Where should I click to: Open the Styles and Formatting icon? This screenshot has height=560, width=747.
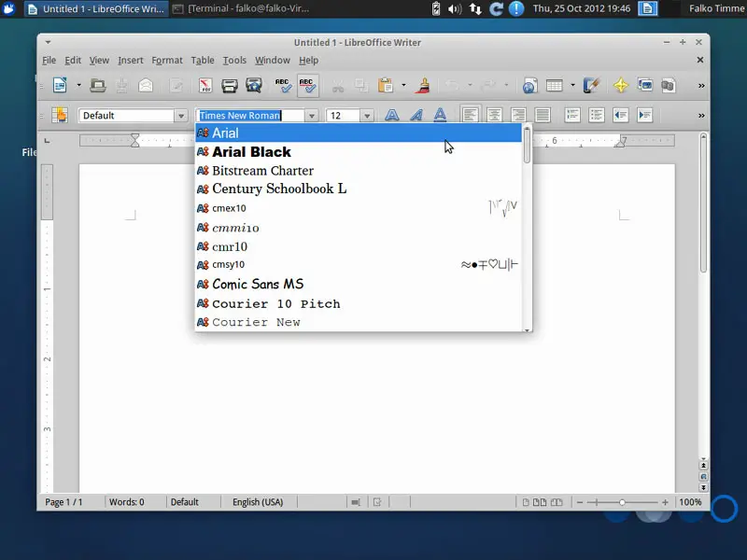click(60, 115)
